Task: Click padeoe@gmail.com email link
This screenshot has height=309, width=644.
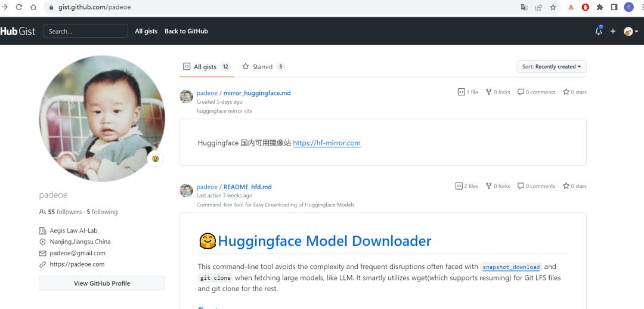Action: pos(78,253)
